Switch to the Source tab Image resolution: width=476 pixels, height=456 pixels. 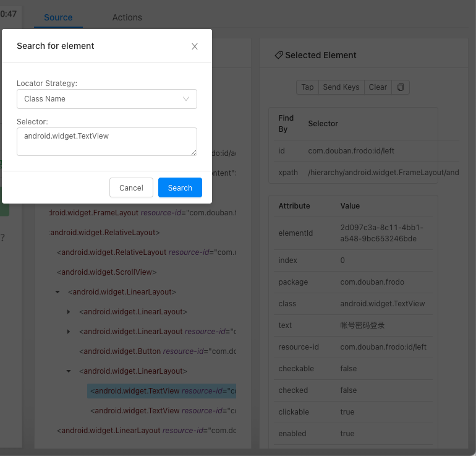click(58, 17)
